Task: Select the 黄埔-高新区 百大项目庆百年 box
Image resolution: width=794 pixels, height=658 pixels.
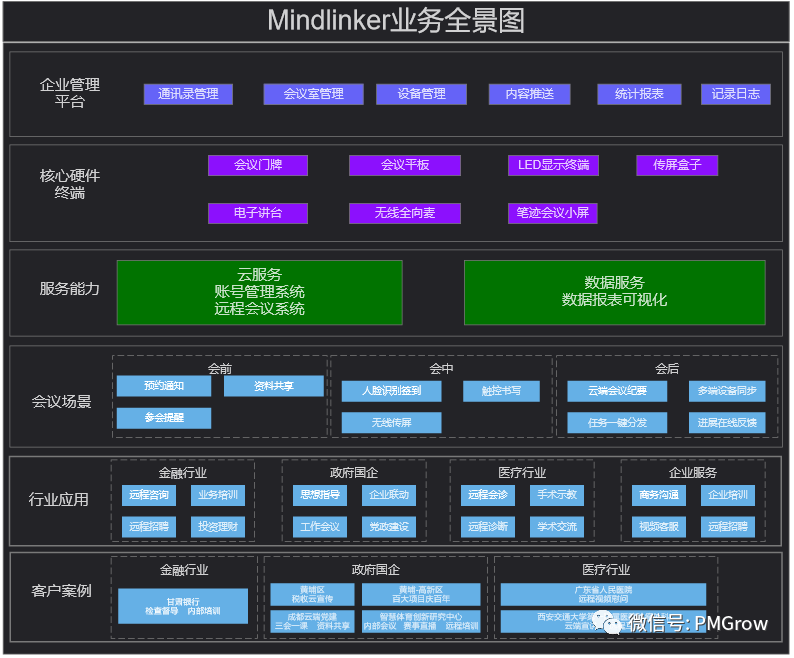Action: [x=421, y=595]
